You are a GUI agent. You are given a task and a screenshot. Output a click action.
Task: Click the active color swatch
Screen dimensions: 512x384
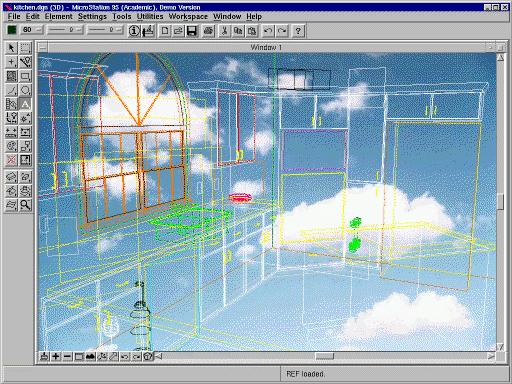tap(12, 30)
